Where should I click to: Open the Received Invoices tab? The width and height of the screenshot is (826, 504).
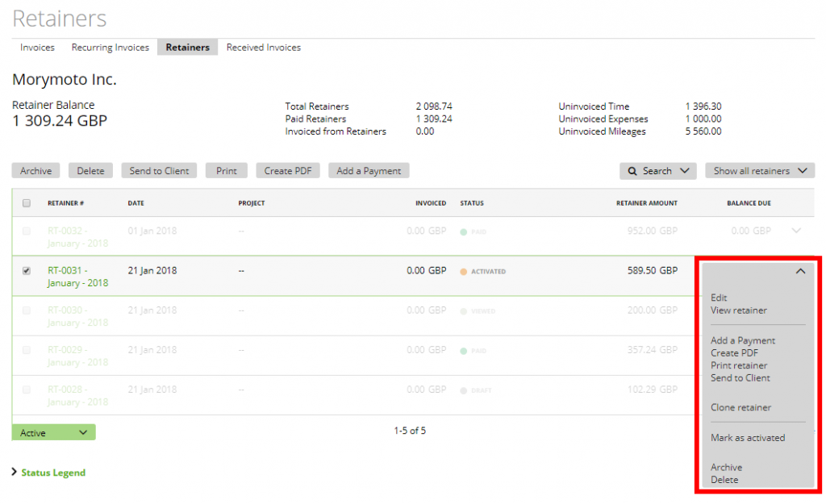pos(264,47)
